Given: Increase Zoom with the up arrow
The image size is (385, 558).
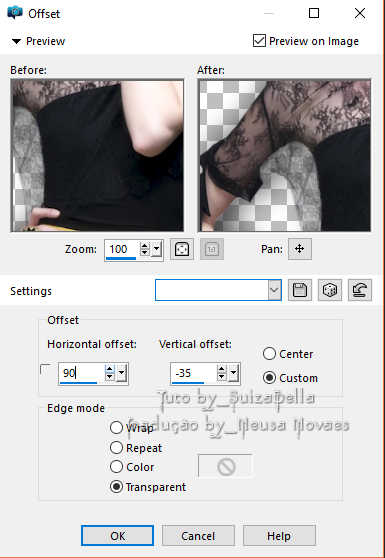Looking at the screenshot, I should click(x=144, y=246).
